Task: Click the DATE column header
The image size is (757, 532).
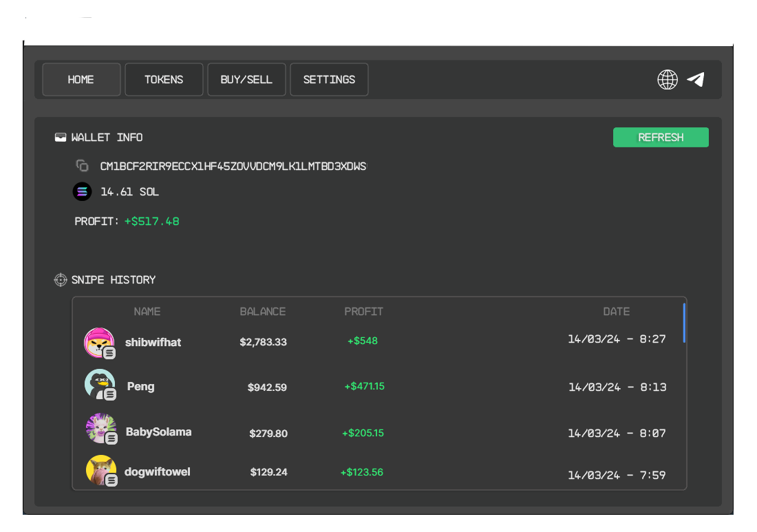Action: 617,311
